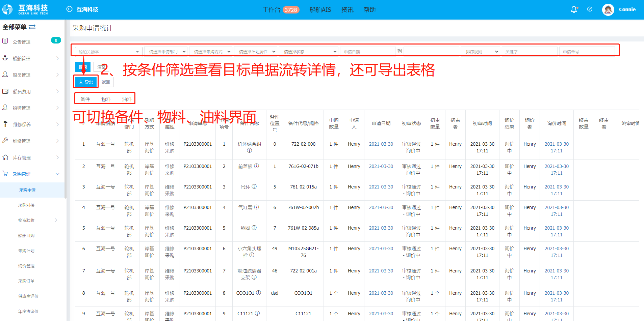Collapse the 采购管理 menu chevron
The width and height of the screenshot is (644, 321).
pos(57,174)
